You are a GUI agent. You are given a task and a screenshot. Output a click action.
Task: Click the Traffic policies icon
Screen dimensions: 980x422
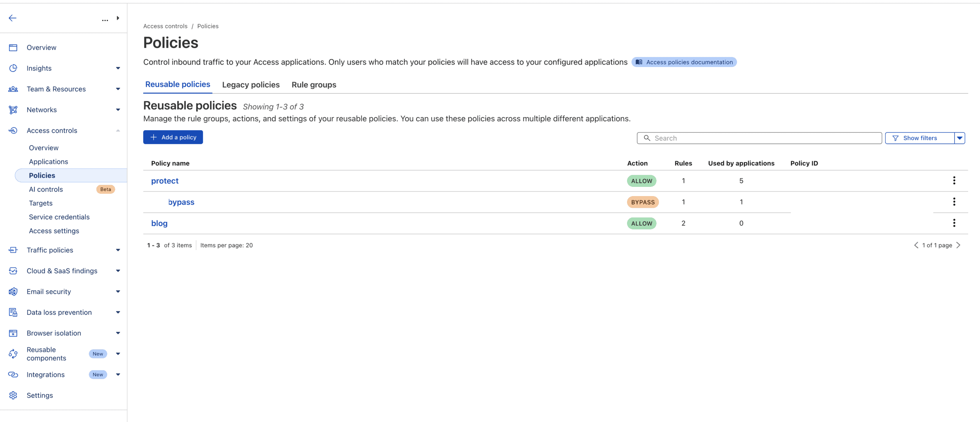[x=13, y=250]
